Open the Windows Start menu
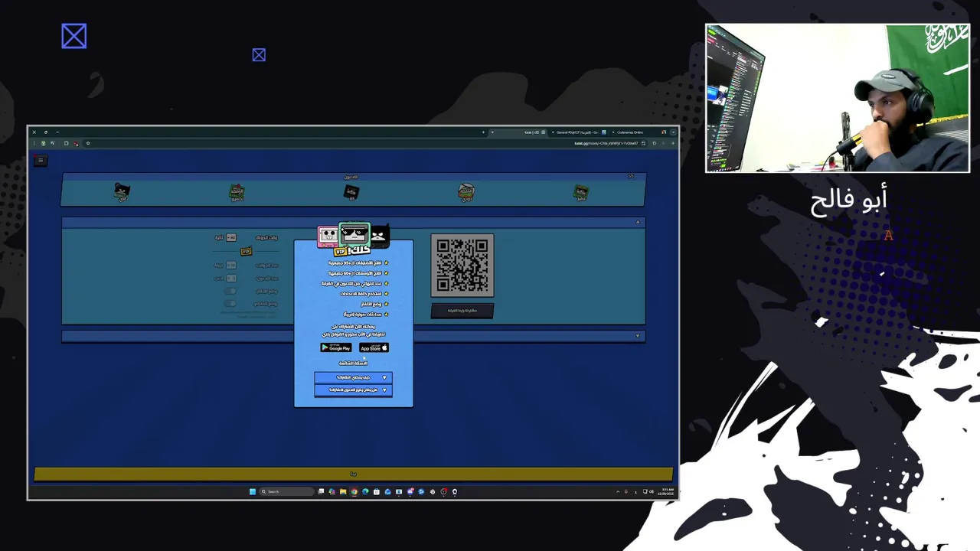This screenshot has width=980, height=551. [x=253, y=491]
